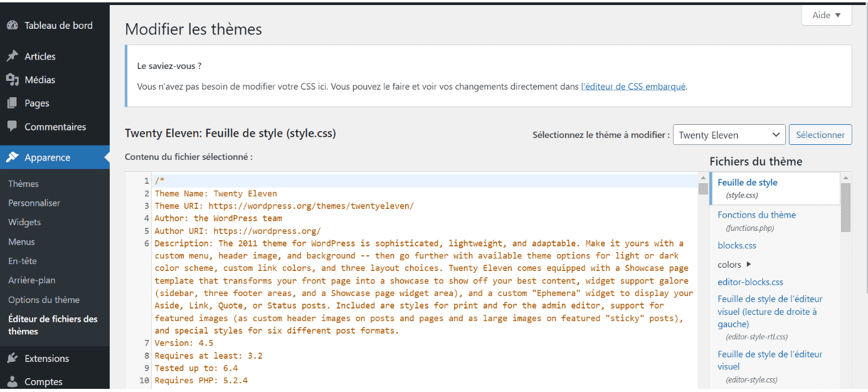Open Personnaliser submenu entry
The image size is (868, 392).
pyautogui.click(x=34, y=203)
